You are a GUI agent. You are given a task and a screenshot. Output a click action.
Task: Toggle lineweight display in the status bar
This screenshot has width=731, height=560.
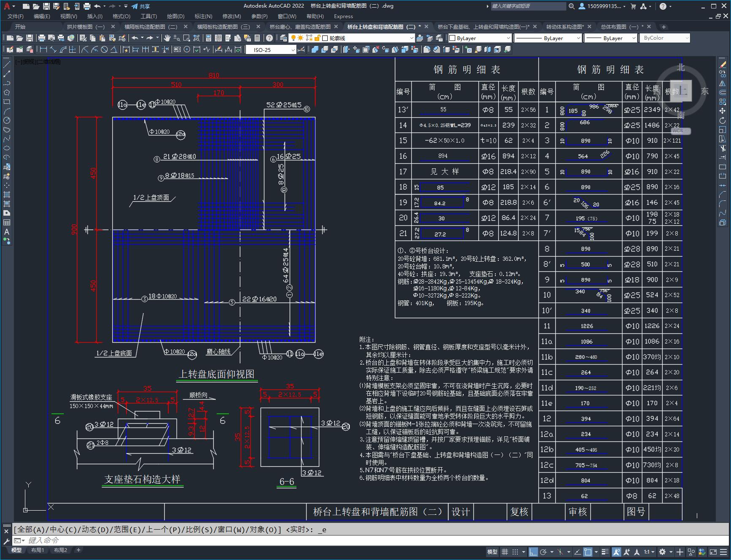(x=605, y=552)
